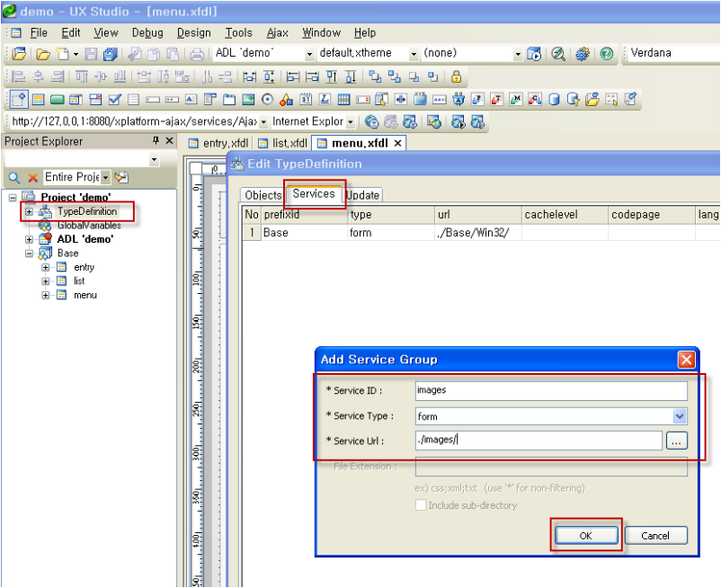
Task: Click the options gear icon
Action: tap(583, 54)
